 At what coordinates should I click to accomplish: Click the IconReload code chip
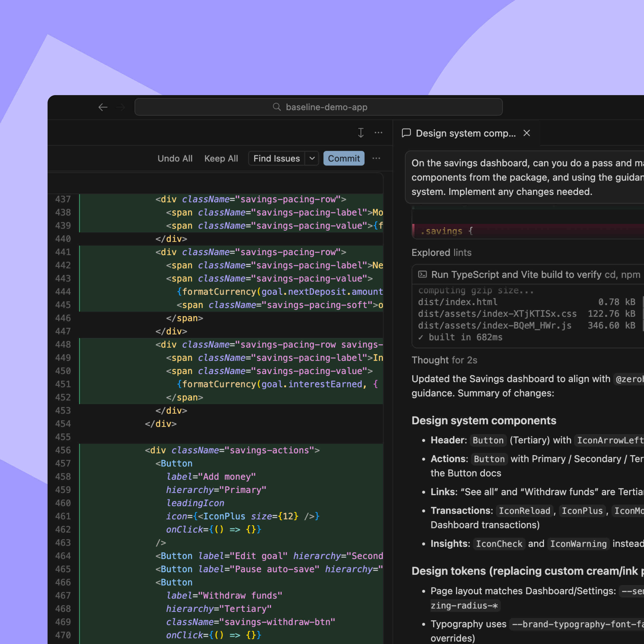[524, 511]
